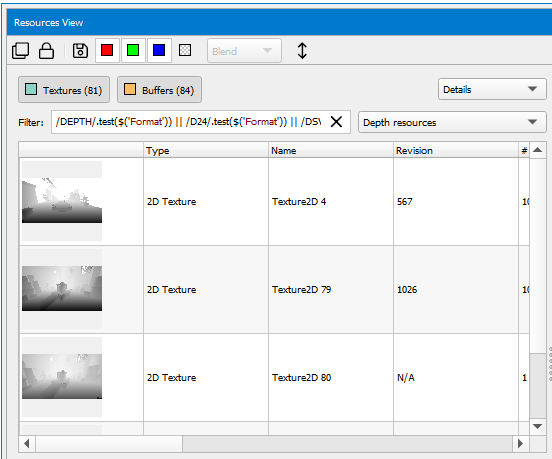
Task: Click revision value 567
Action: coord(404,202)
